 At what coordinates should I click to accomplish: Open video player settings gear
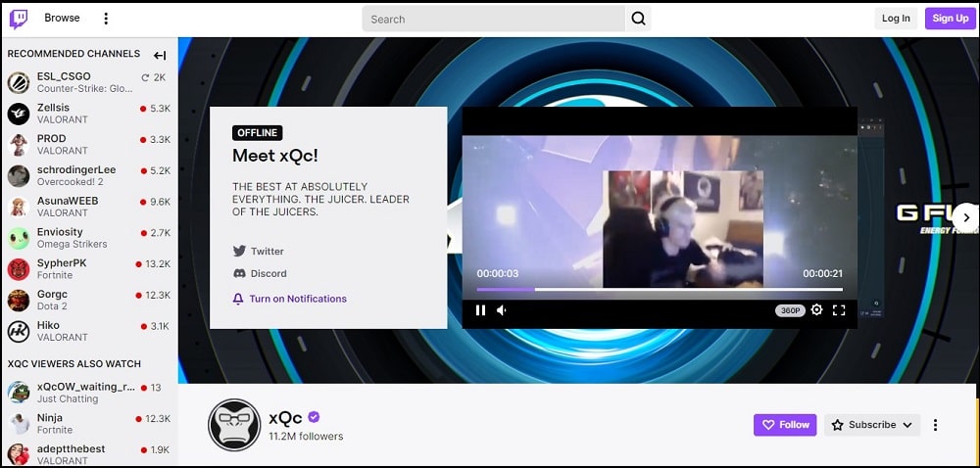(x=816, y=309)
